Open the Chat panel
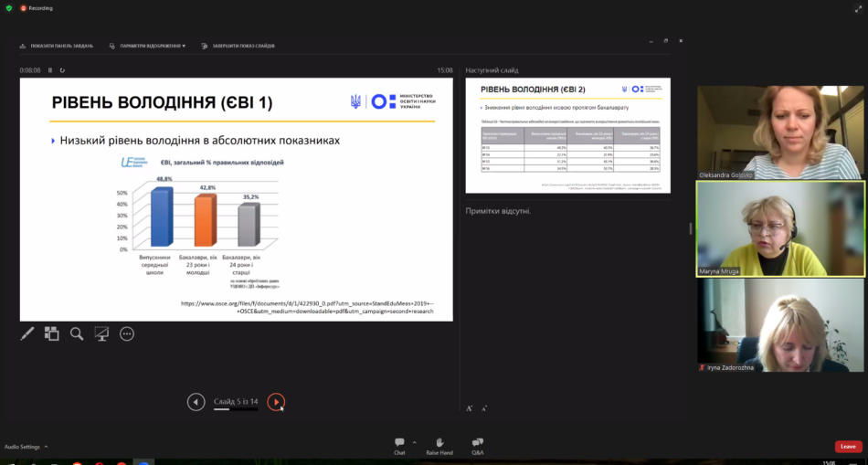Image resolution: width=868 pixels, height=465 pixels. [x=399, y=442]
